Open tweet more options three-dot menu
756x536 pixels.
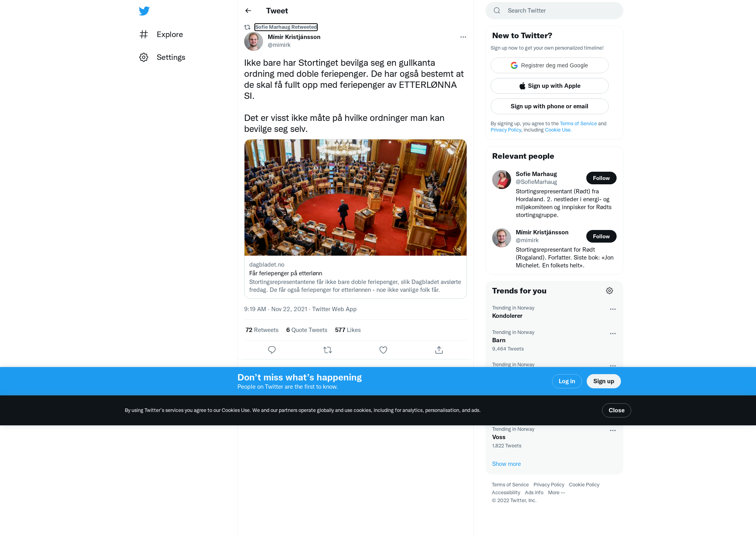pyautogui.click(x=463, y=37)
